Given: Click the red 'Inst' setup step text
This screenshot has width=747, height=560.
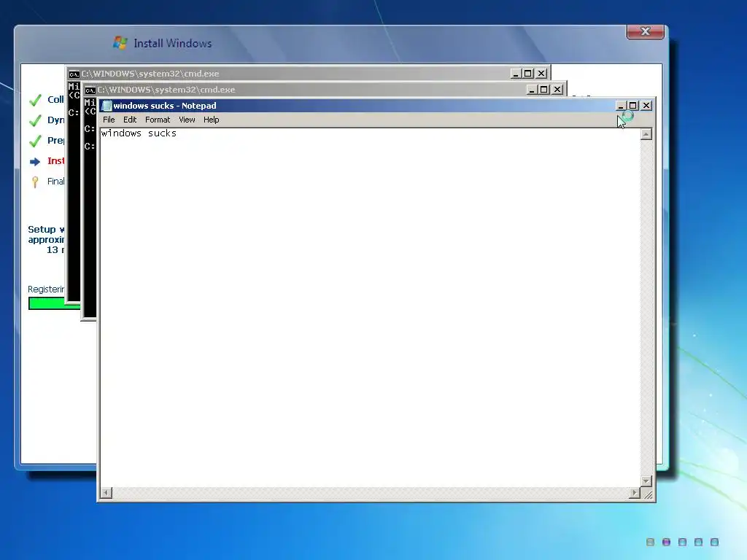Looking at the screenshot, I should coord(55,161).
